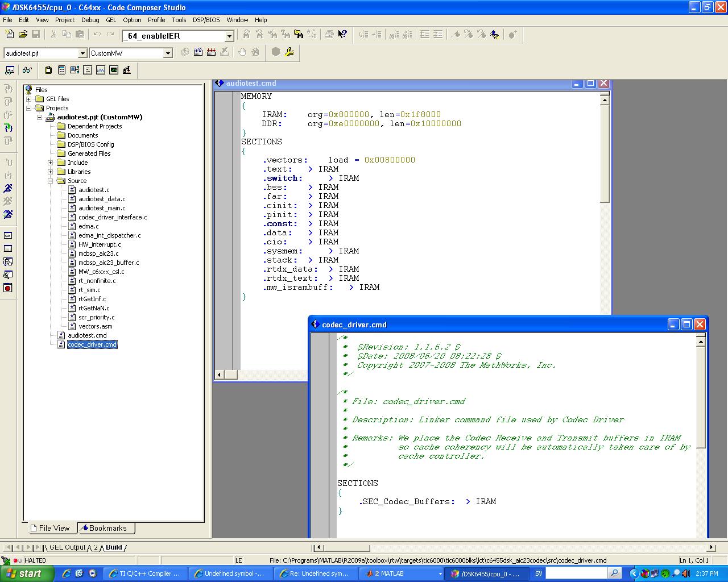
Task: Click the context help arrow icon
Action: pyautogui.click(x=342, y=35)
